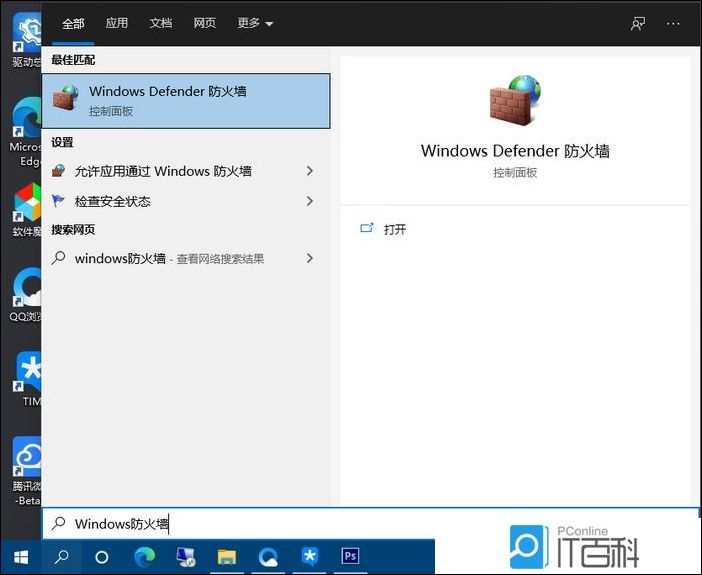Open 检查安全状态 setting

tap(186, 201)
